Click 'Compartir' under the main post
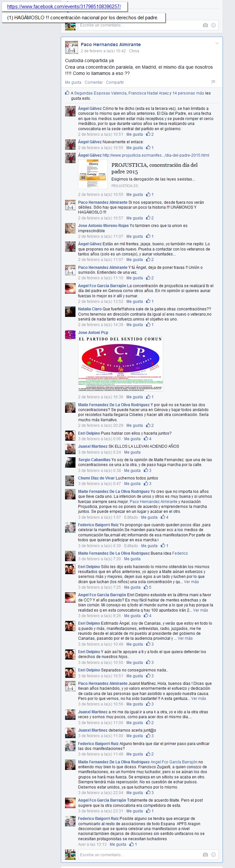Image resolution: width=235 pixels, height=868 pixels. tap(115, 82)
